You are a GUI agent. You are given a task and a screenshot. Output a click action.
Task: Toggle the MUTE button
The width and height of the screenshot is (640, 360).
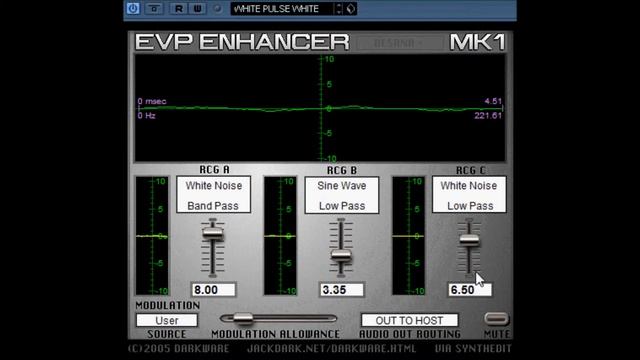click(496, 318)
